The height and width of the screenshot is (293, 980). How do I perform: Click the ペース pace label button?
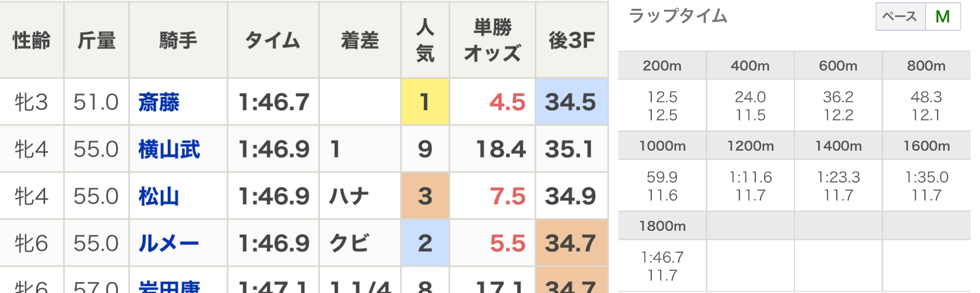click(x=900, y=16)
